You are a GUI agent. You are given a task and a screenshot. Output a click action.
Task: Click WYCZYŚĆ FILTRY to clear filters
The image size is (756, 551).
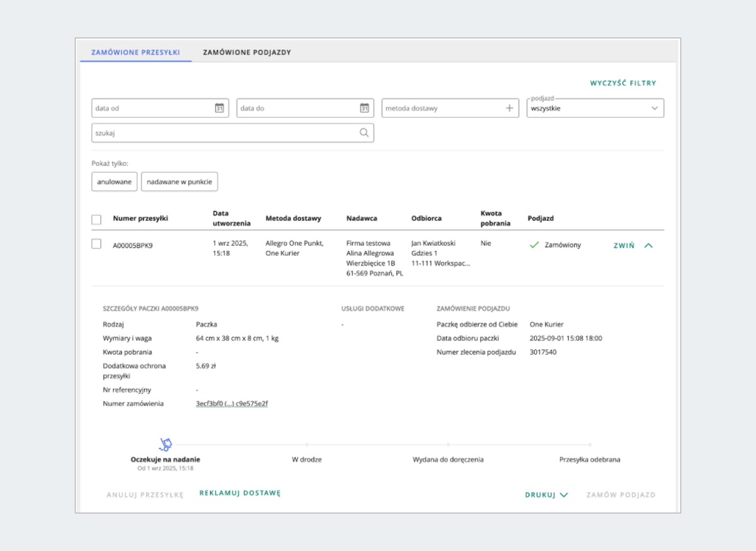click(623, 83)
